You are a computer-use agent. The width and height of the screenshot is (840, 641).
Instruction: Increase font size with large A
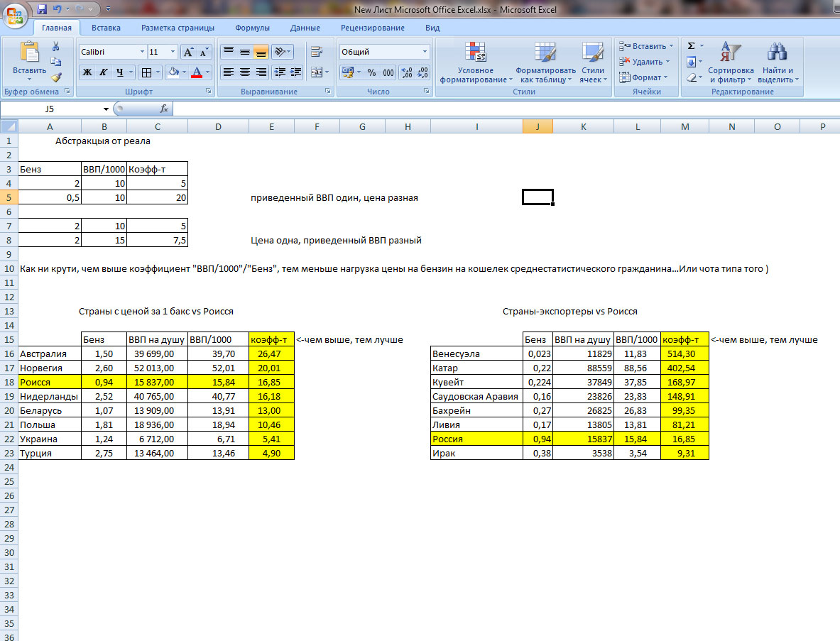(188, 52)
